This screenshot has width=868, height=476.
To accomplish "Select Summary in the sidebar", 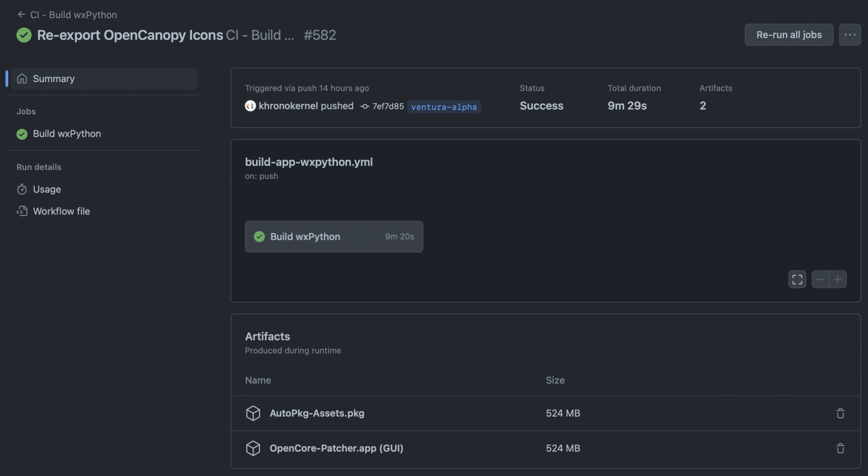I will tap(104, 79).
